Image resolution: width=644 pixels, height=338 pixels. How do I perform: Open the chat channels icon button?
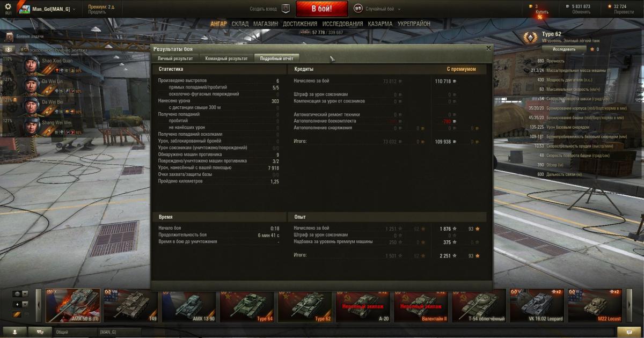(x=40, y=332)
